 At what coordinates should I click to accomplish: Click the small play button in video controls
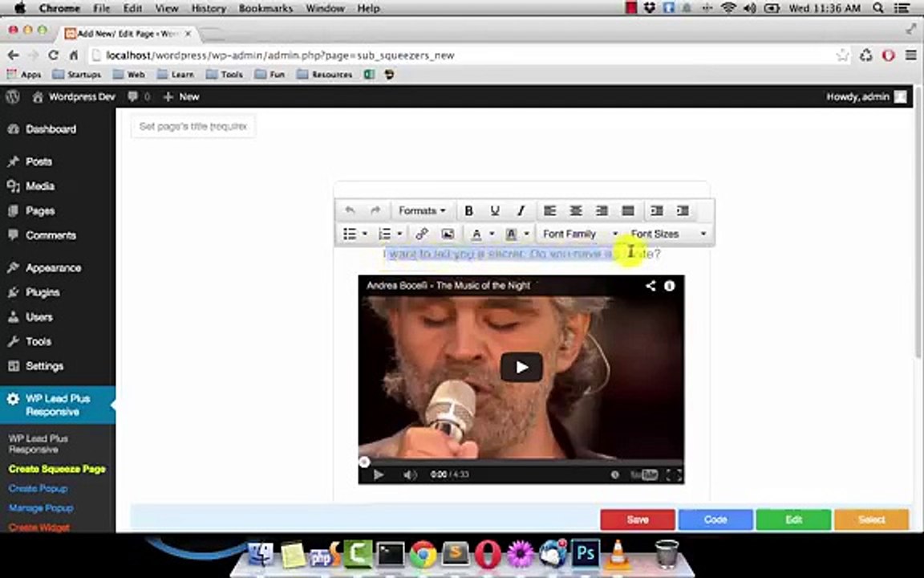tap(379, 474)
